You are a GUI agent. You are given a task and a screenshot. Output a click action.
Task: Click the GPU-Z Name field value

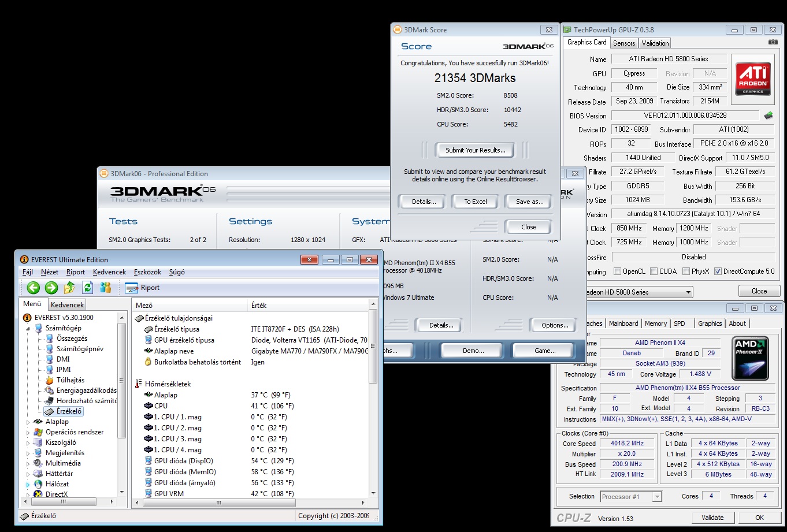668,59
